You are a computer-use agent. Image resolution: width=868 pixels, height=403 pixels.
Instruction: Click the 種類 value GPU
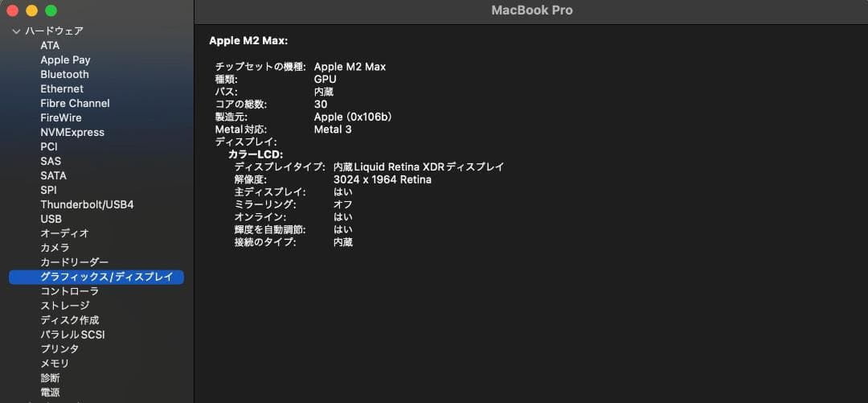tap(325, 80)
